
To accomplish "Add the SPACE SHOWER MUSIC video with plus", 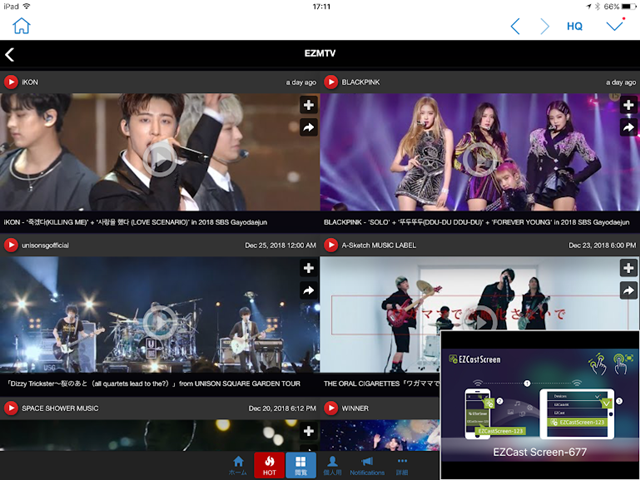I will 309,431.
